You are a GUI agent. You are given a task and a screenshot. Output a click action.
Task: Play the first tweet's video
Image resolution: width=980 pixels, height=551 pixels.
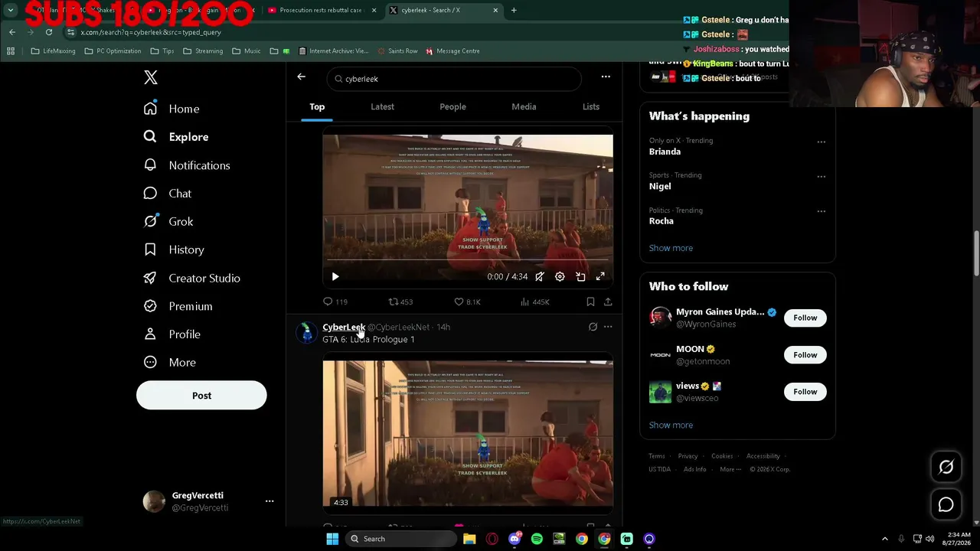335,277
